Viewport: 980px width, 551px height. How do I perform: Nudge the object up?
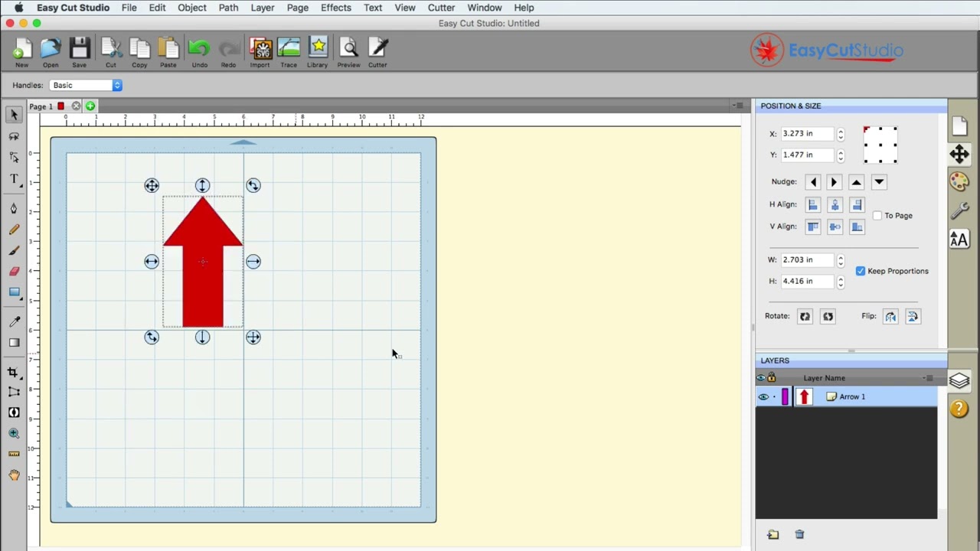point(857,182)
